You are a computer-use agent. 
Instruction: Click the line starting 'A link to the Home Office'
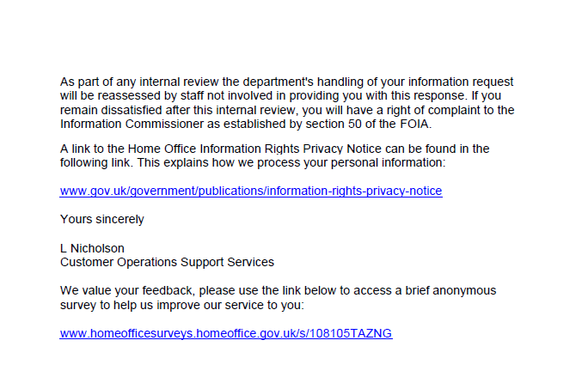(x=274, y=149)
